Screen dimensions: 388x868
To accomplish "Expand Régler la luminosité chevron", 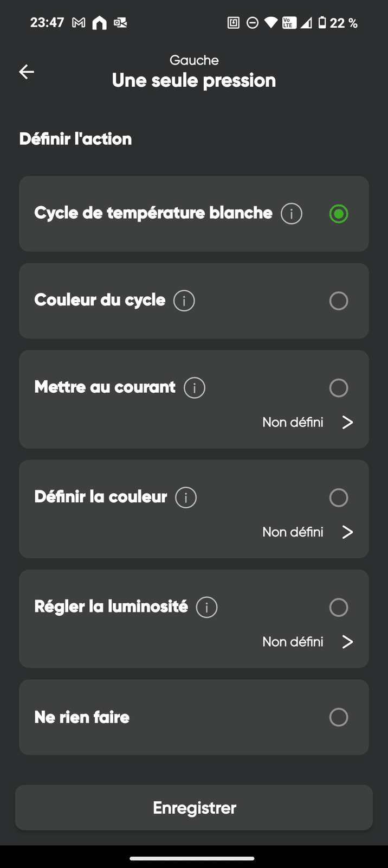I will 347,642.
